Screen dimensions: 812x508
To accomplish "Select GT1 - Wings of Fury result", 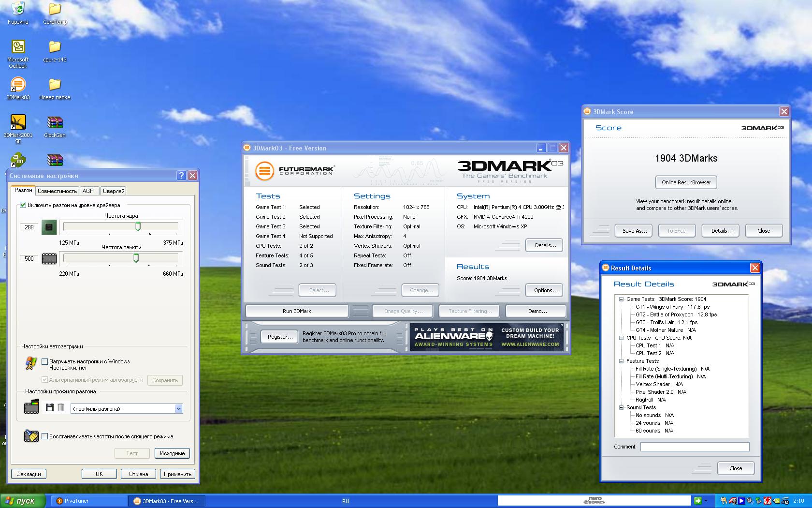I will [x=672, y=307].
